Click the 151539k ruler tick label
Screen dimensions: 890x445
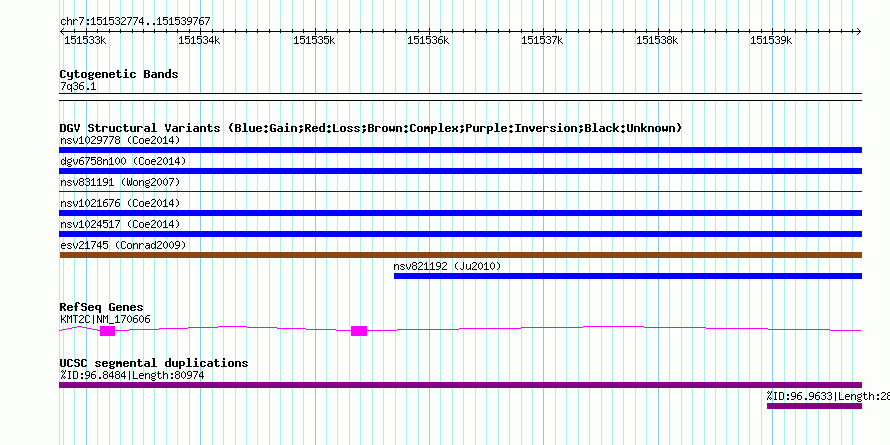click(x=771, y=40)
